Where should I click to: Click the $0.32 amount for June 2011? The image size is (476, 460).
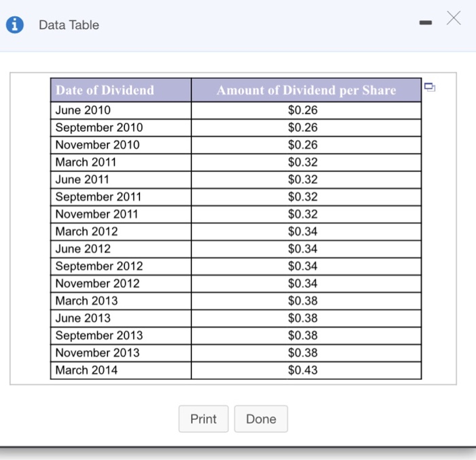(x=306, y=179)
